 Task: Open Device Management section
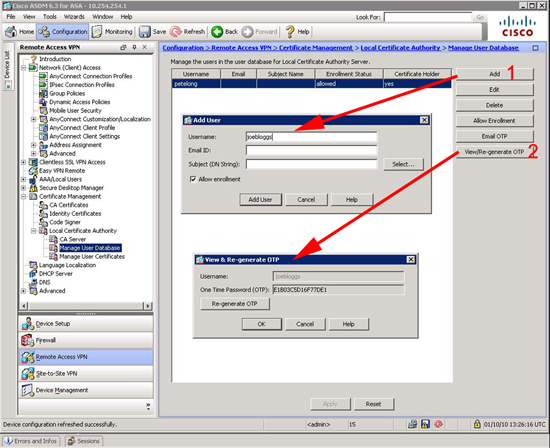86,390
